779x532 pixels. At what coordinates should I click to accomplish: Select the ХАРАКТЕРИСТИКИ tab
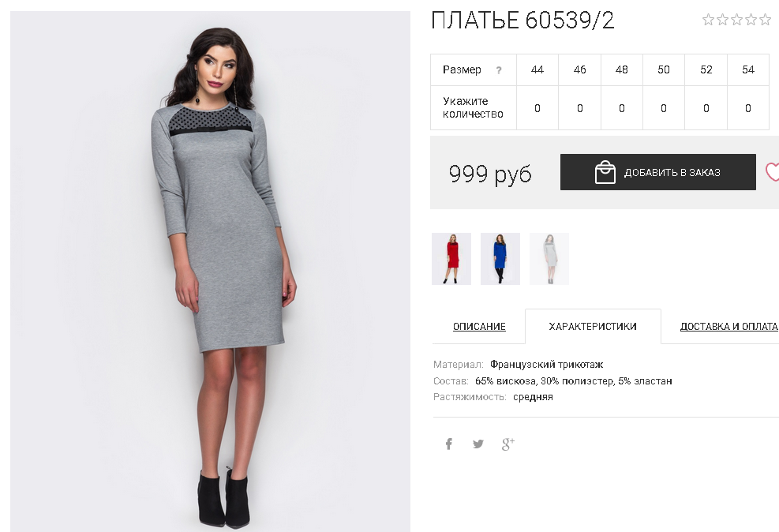tap(593, 326)
